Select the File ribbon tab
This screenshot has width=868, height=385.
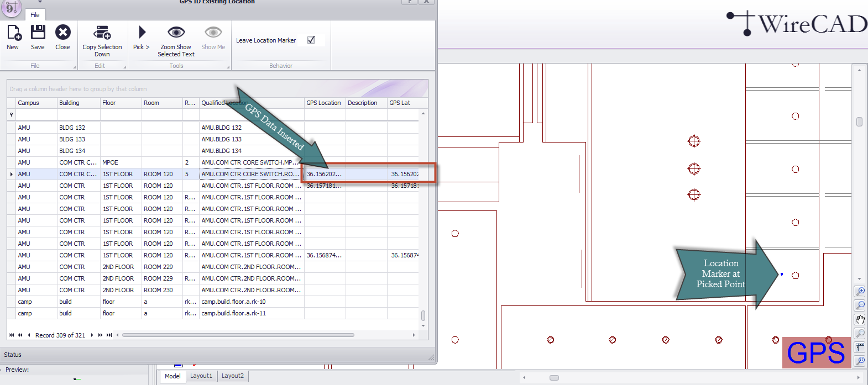(35, 15)
